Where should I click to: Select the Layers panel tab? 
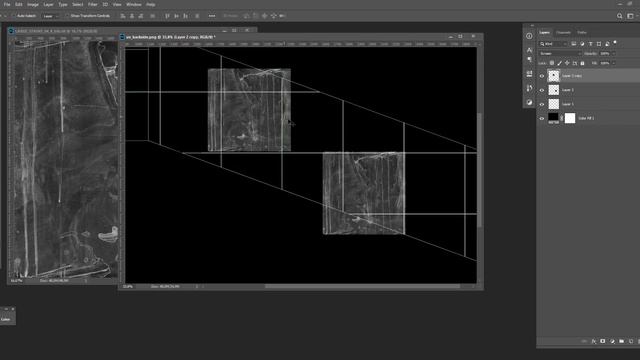tap(544, 32)
